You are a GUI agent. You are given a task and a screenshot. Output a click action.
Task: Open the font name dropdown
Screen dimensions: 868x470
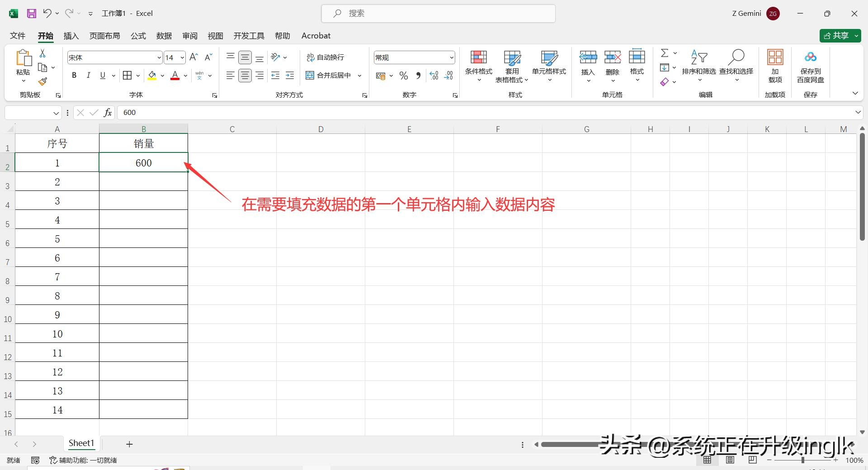pyautogui.click(x=159, y=58)
